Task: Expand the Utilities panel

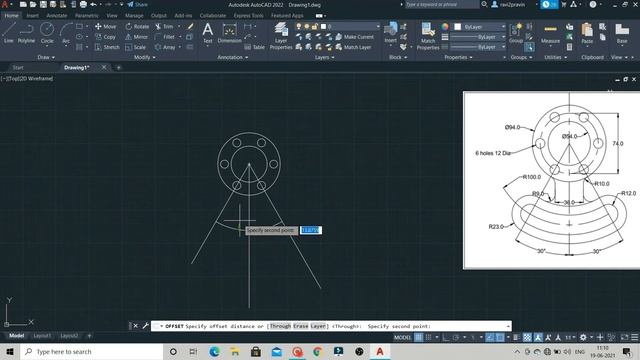Action: point(555,57)
